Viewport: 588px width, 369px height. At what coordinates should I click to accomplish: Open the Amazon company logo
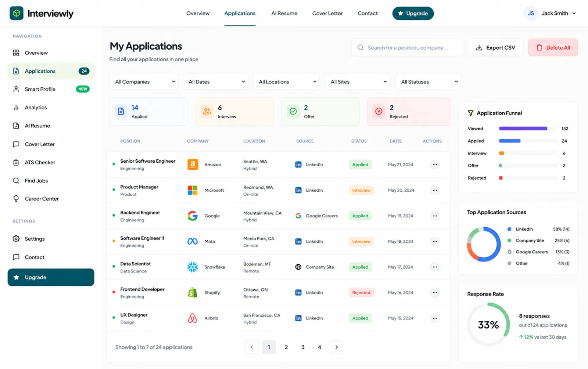pos(193,164)
